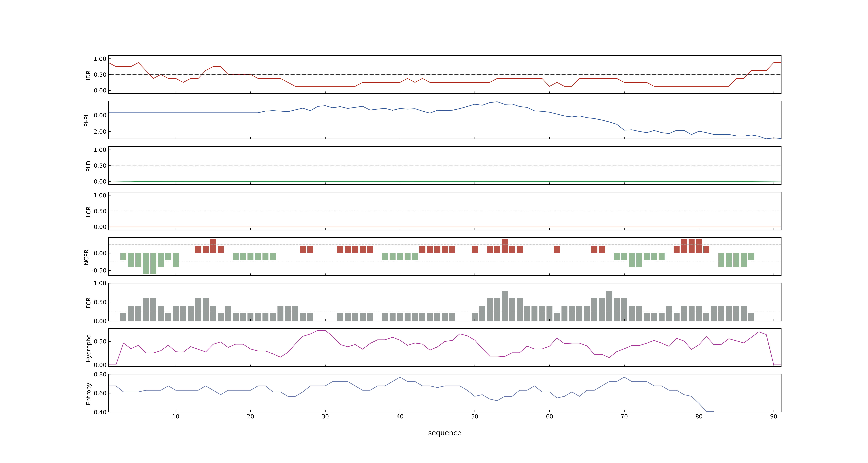The height and width of the screenshot is (463, 868).
Task: Click the -2.00 tick on Pi-Pi axis
Action: pyautogui.click(x=99, y=132)
